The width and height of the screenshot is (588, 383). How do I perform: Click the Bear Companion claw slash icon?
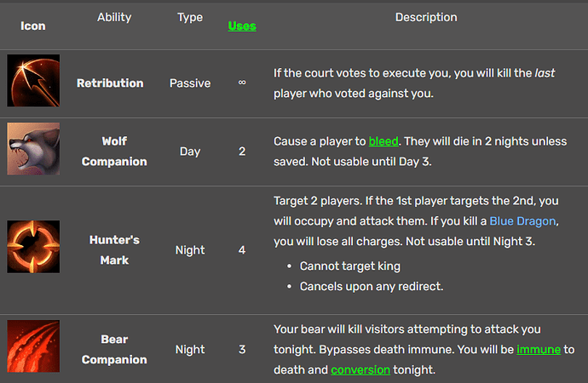click(x=33, y=346)
